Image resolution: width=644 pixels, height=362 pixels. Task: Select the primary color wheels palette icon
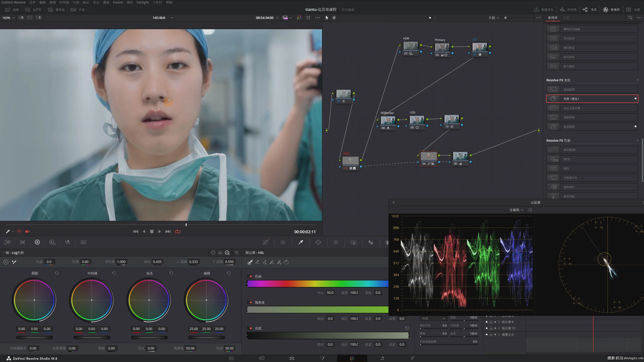[37, 242]
